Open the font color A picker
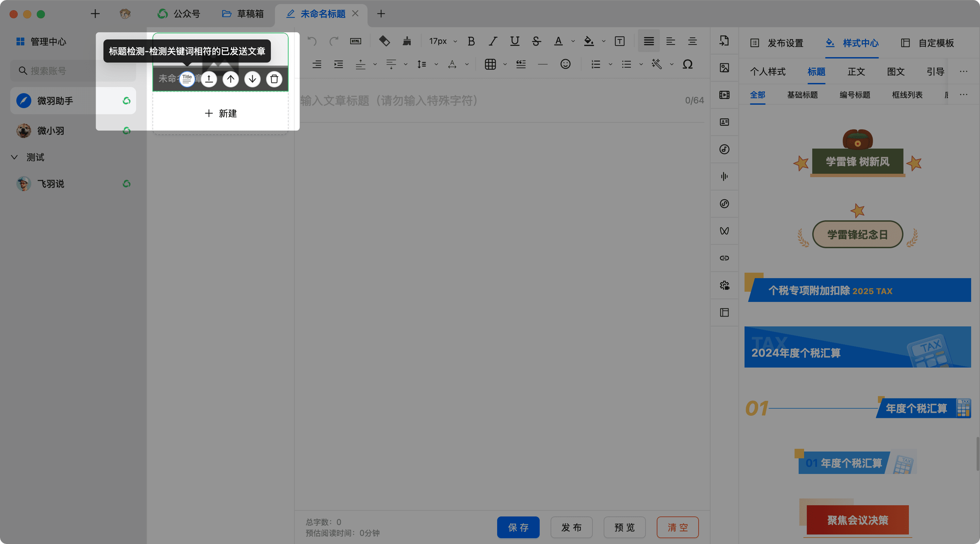The image size is (980, 544). point(558,41)
